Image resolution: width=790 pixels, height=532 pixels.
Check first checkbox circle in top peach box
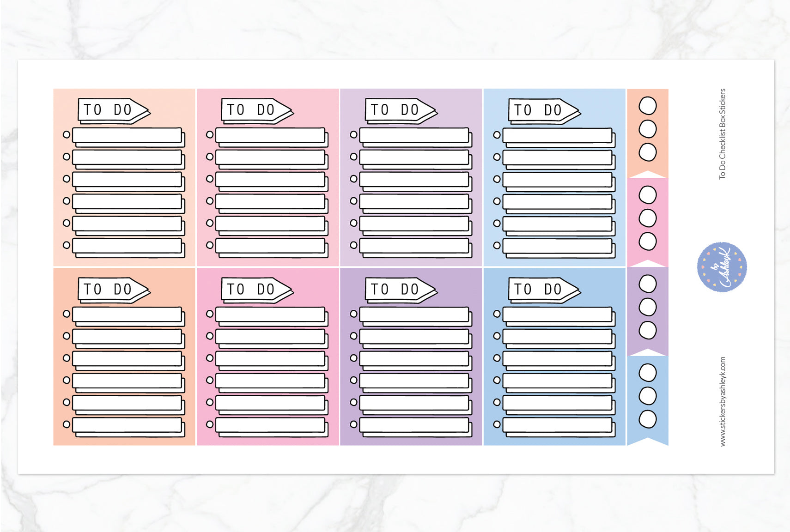(67, 134)
